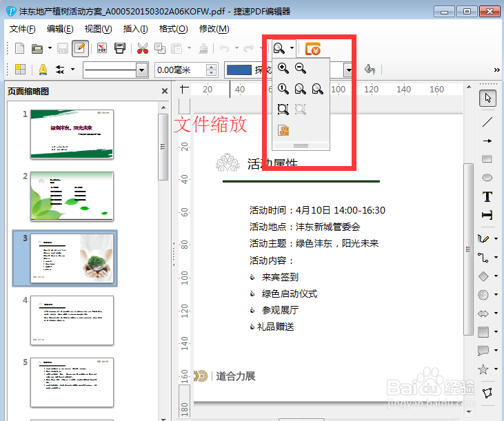Click the paste clipboard icon
The height and width of the screenshot is (421, 504).
177,48
